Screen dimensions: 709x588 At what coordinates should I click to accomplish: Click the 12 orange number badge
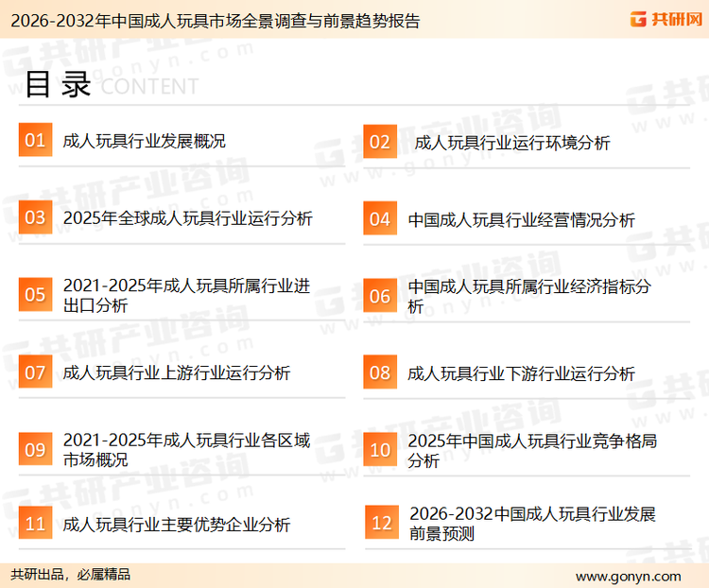[381, 523]
